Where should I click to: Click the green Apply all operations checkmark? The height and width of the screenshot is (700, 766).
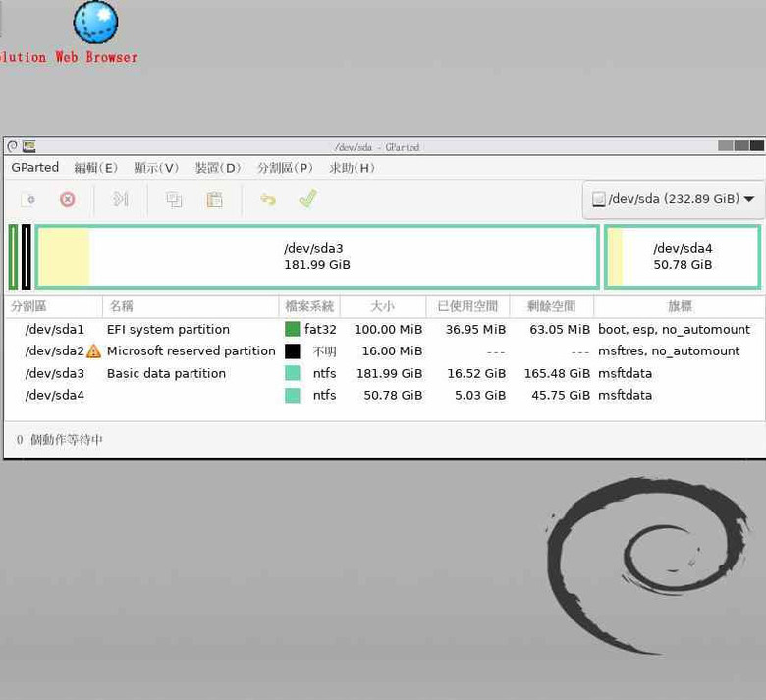tap(307, 199)
